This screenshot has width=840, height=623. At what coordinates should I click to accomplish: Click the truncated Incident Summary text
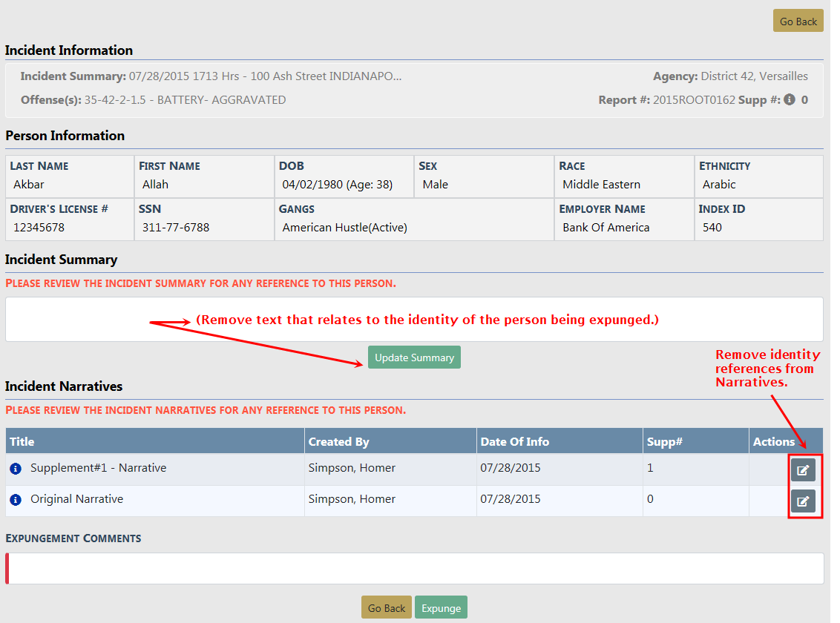(x=265, y=76)
